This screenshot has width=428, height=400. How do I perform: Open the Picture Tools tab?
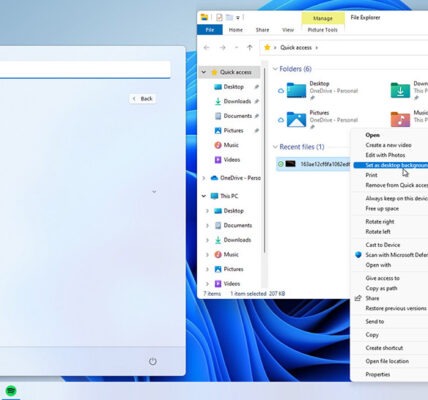pos(322,30)
